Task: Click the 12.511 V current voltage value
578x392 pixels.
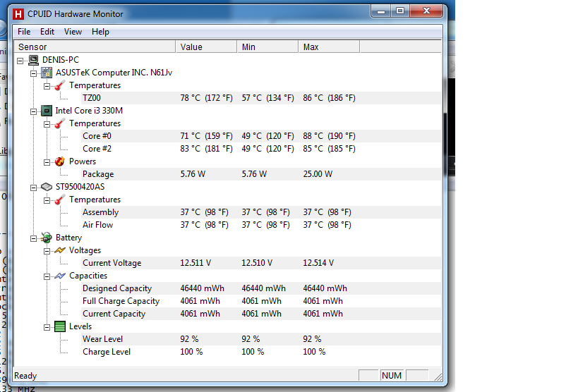Action: [x=195, y=263]
